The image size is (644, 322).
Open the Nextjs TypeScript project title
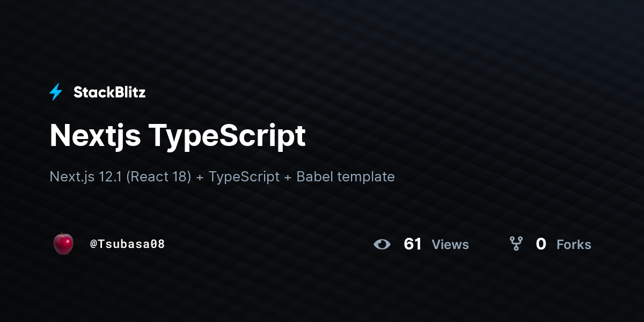178,136
